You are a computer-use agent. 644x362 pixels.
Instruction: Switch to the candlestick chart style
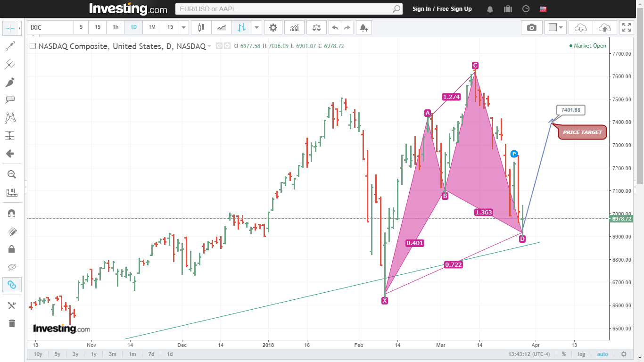[x=201, y=27]
